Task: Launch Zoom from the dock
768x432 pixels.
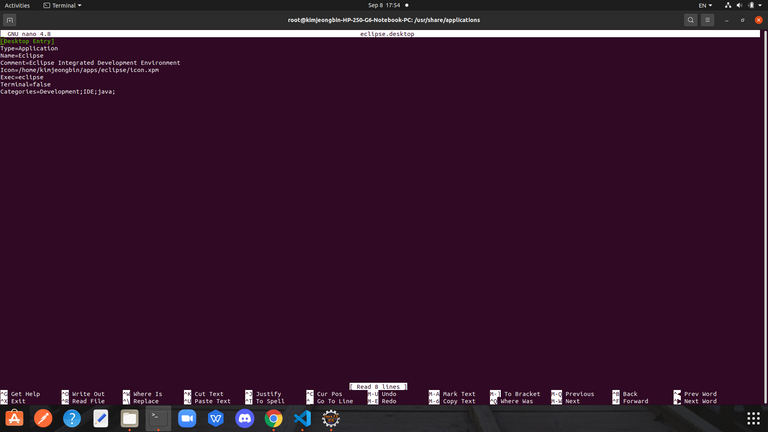Action: [x=187, y=419]
